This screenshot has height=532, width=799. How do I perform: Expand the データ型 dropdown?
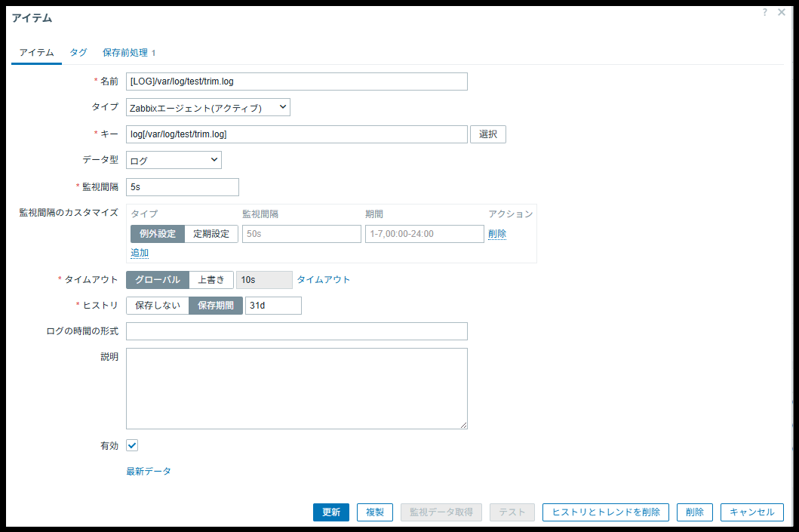174,160
